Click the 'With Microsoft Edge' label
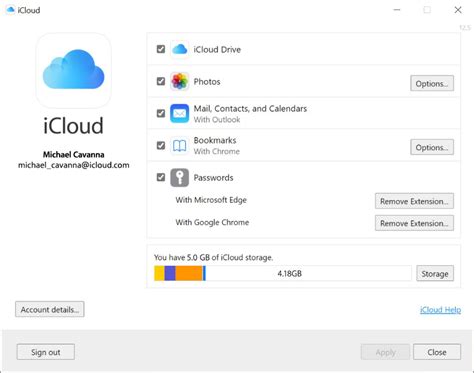The image size is (474, 373). 211,200
